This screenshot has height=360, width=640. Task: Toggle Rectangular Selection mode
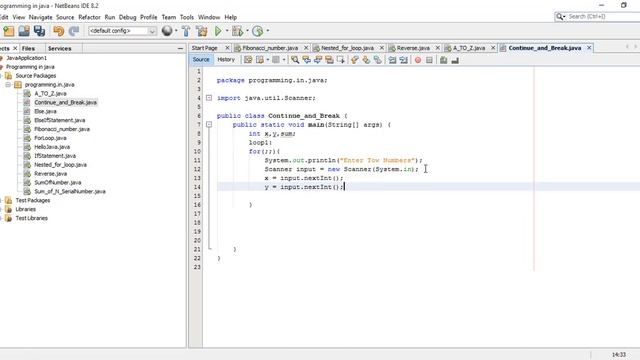(340, 60)
